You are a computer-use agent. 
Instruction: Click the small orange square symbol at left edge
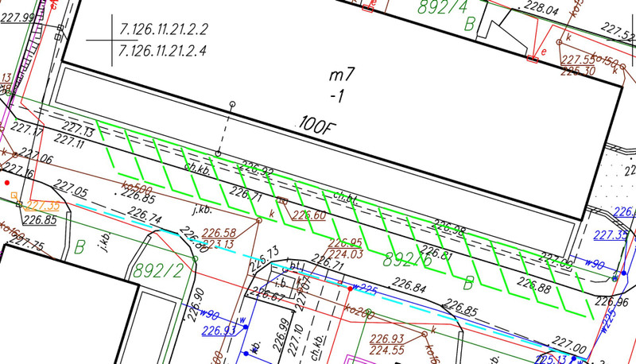14,193
